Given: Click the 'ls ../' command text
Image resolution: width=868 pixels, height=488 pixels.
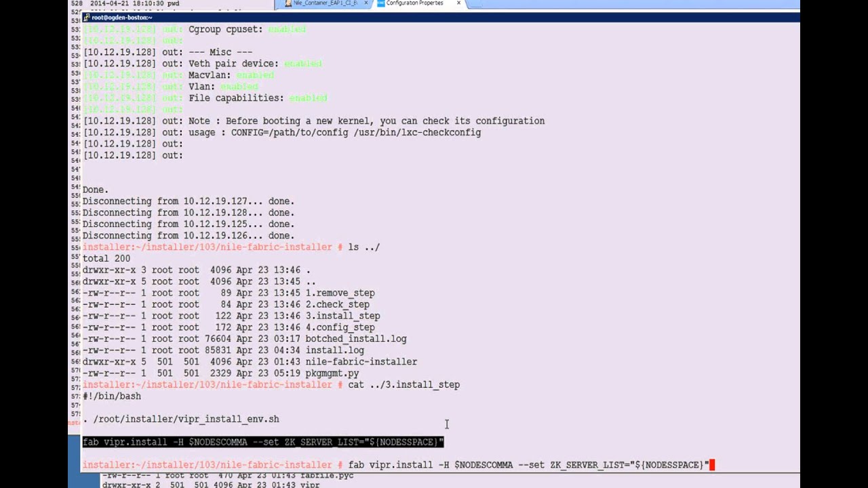Looking at the screenshot, I should click(364, 247).
